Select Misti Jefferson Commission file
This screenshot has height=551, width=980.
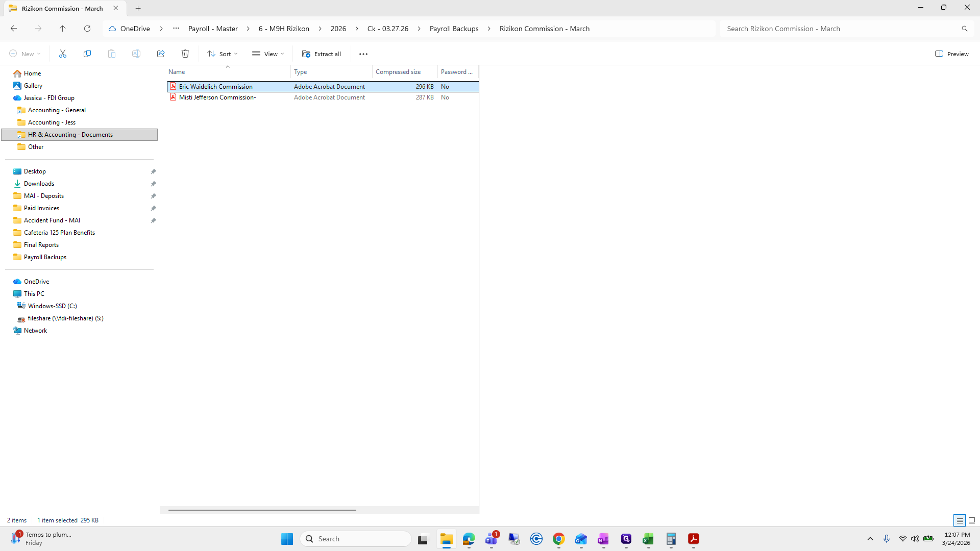(217, 97)
